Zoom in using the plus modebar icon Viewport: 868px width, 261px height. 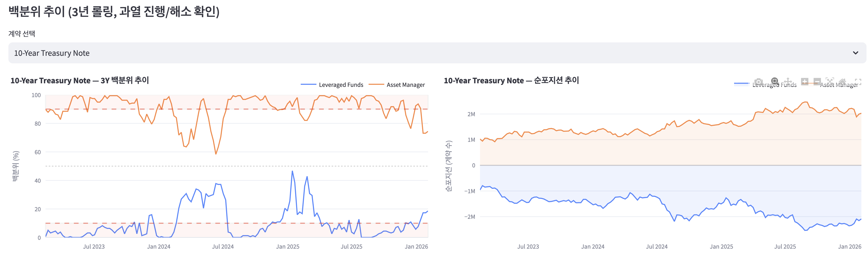click(x=805, y=82)
